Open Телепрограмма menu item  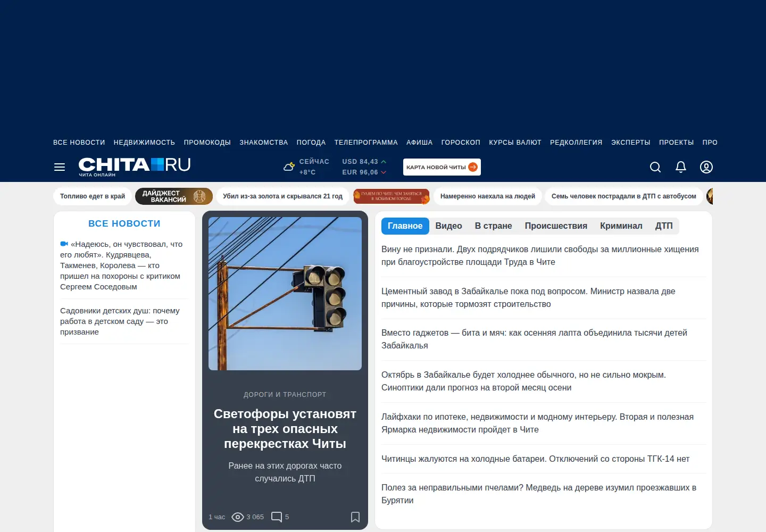[x=366, y=143]
